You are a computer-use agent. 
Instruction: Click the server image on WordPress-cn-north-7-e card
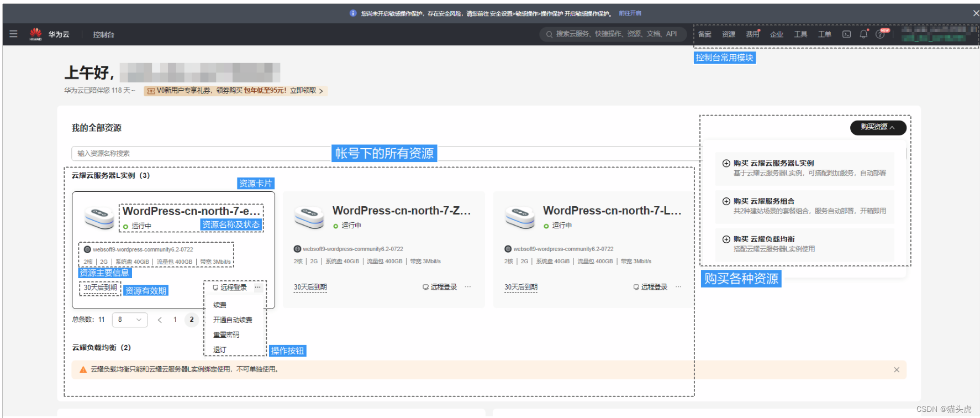tap(99, 217)
